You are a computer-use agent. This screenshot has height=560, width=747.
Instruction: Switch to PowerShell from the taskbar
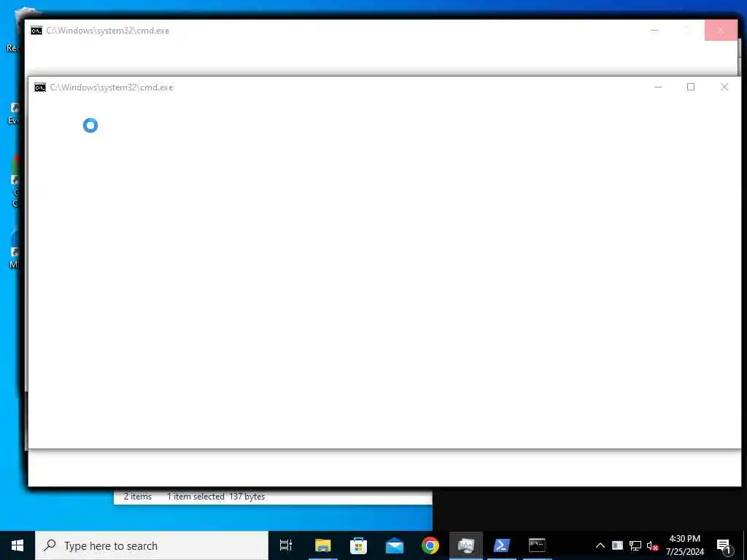(x=501, y=545)
